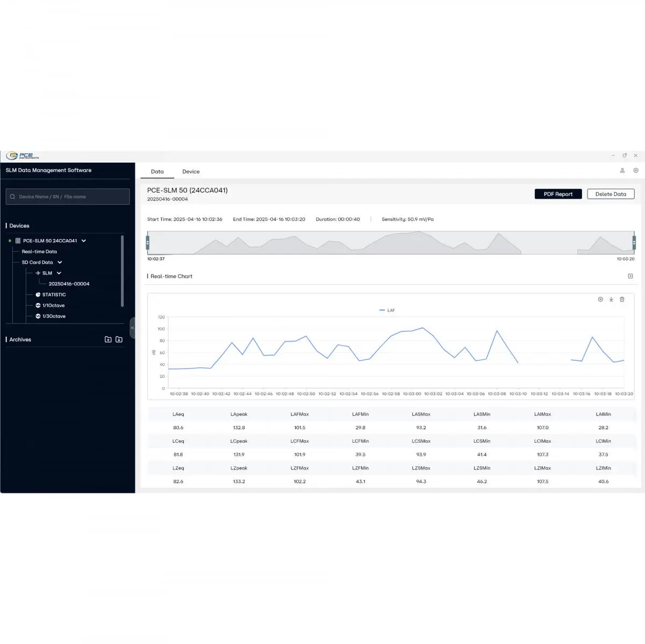The image size is (645, 644).
Task: Collapse the SD Card Data node
Action: [x=60, y=262]
